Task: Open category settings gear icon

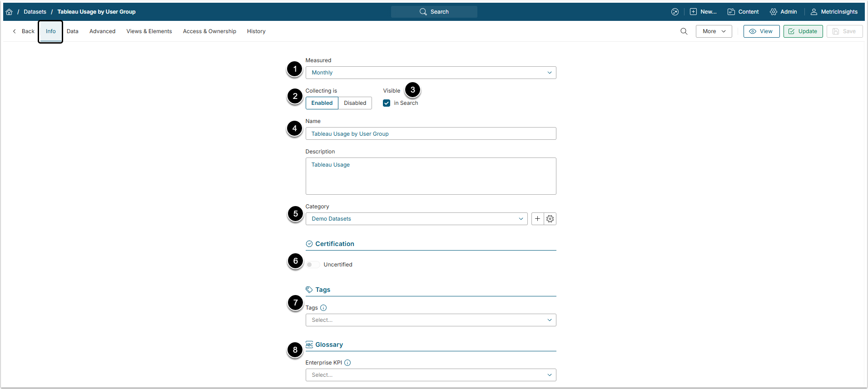Action: tap(550, 219)
